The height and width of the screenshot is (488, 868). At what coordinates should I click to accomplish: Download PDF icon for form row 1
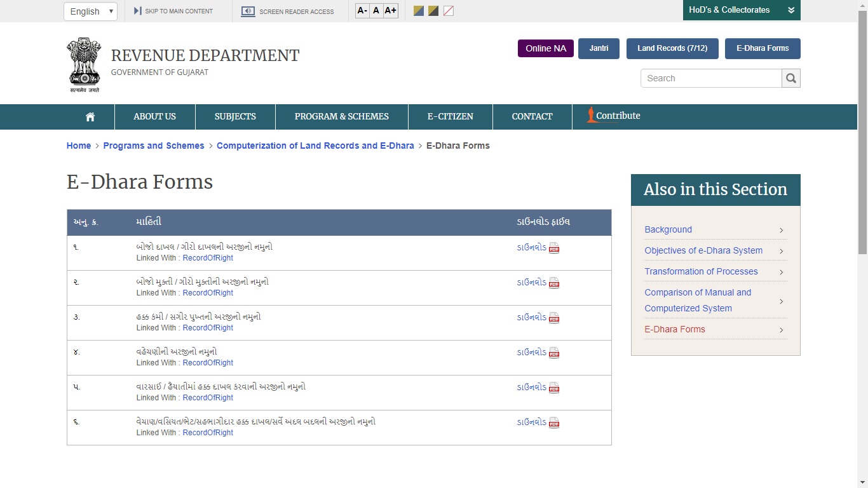pyautogui.click(x=554, y=248)
